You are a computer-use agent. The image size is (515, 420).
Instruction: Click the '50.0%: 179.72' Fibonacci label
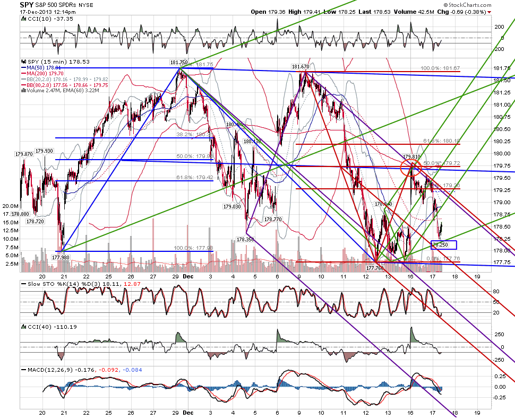click(442, 163)
